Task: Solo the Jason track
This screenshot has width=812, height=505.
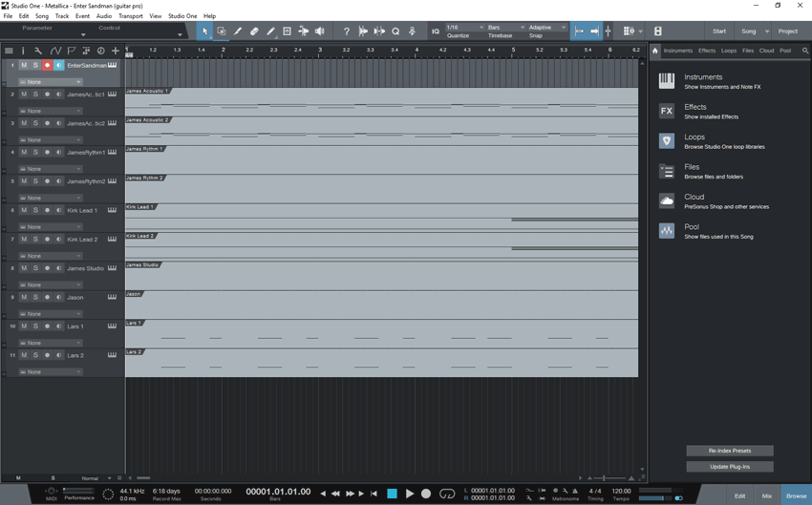Action: 35,297
